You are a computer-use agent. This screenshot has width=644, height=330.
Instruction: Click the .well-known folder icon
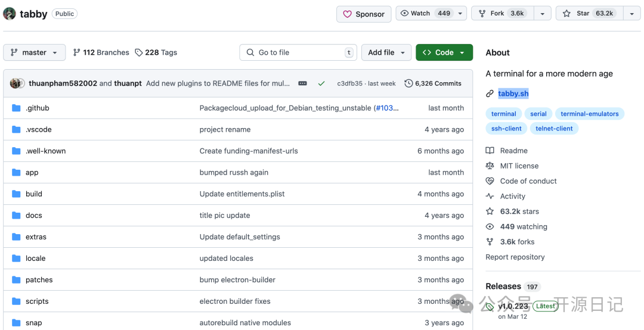click(17, 151)
